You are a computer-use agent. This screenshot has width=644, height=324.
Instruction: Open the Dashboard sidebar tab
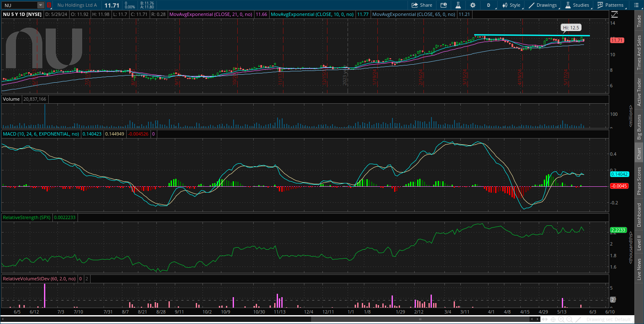pos(639,215)
